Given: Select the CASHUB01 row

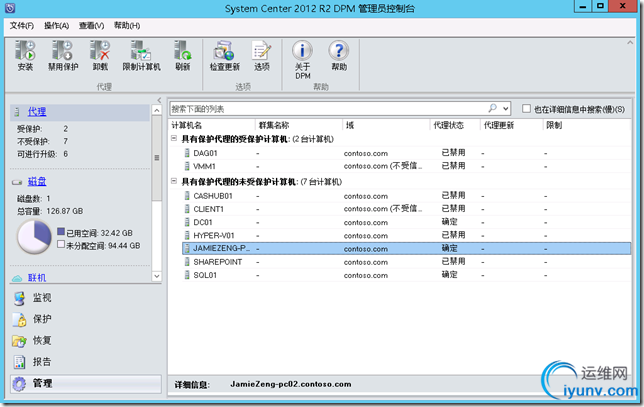Looking at the screenshot, I should pyautogui.click(x=407, y=196).
